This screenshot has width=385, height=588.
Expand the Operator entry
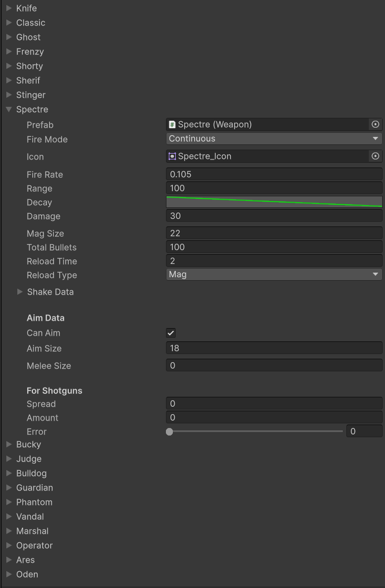pos(9,545)
